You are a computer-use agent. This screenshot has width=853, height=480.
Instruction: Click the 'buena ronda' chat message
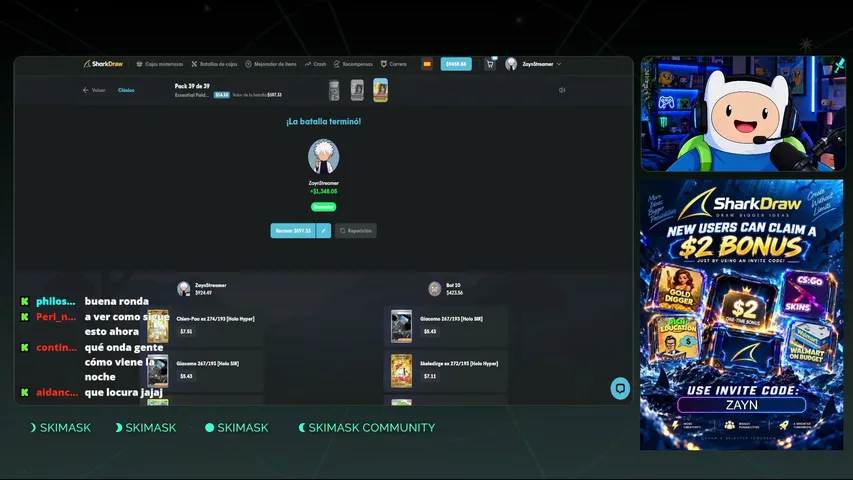(x=116, y=301)
